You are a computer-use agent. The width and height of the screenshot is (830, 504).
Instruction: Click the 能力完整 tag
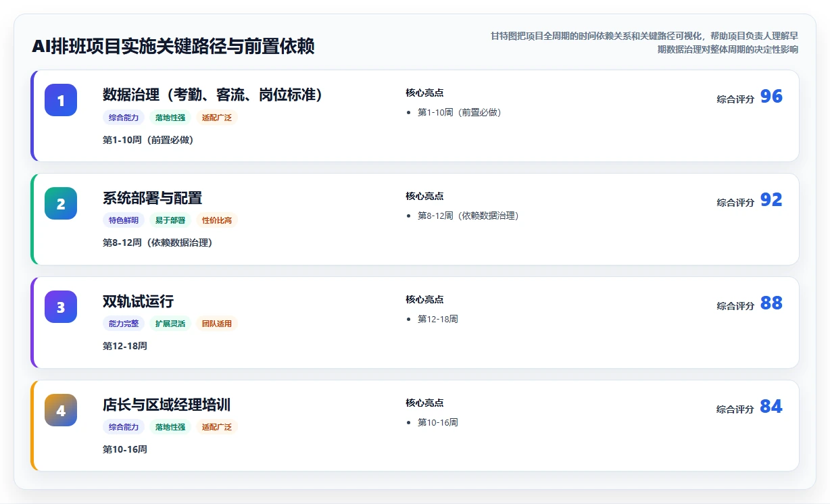pos(124,324)
